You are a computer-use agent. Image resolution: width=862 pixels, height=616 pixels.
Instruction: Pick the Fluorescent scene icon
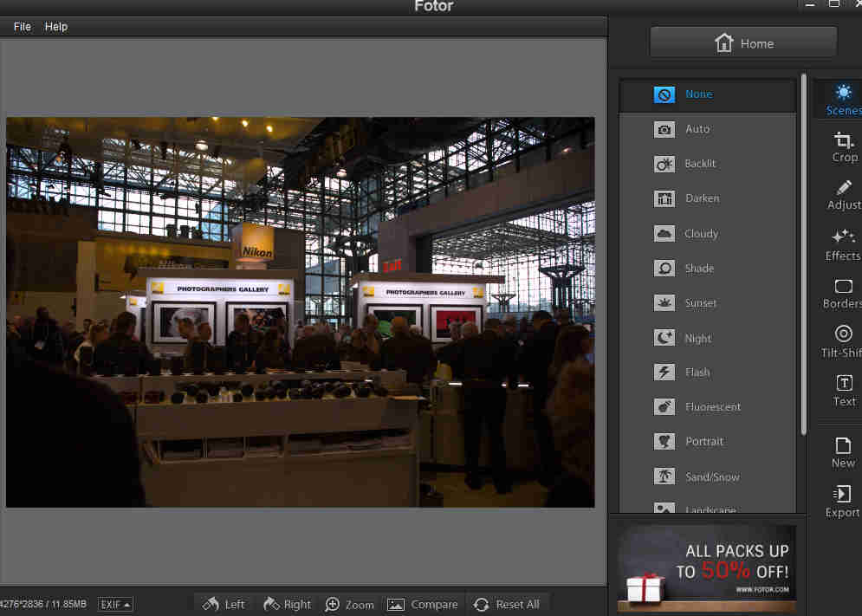664,407
